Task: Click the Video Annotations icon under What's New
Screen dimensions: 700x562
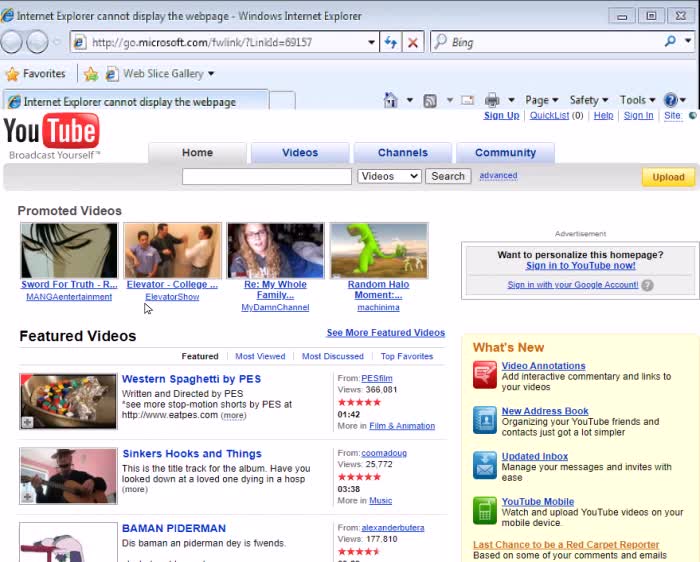Action: click(485, 375)
